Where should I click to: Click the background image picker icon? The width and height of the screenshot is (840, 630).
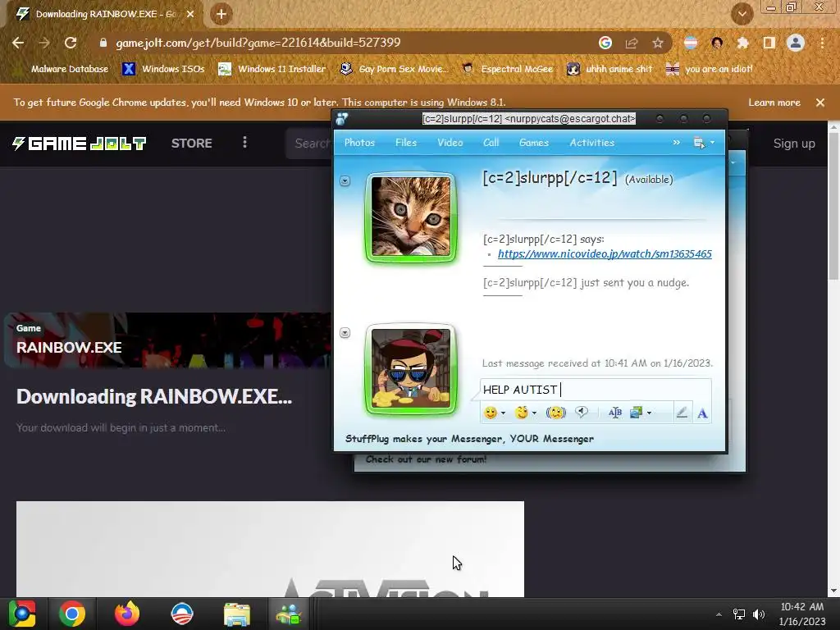(636, 413)
